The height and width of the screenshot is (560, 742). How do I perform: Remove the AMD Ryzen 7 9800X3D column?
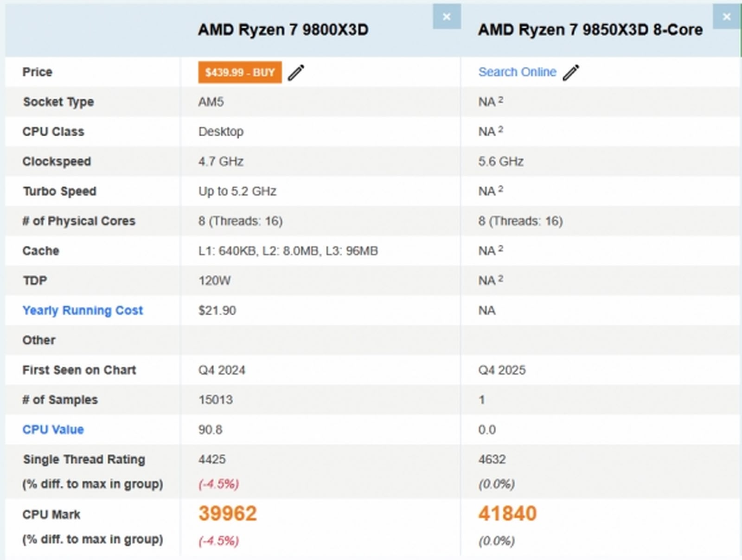(446, 17)
